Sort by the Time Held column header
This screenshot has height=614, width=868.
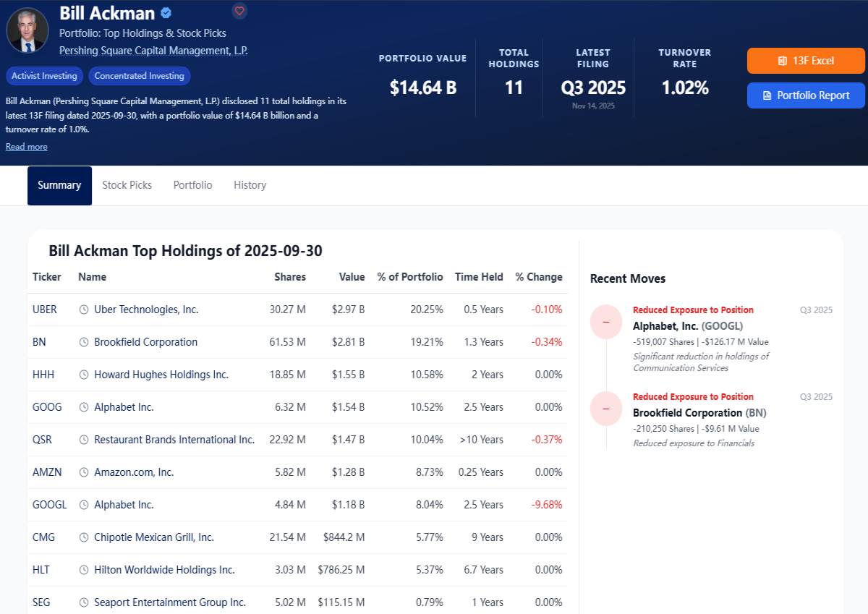(x=479, y=277)
